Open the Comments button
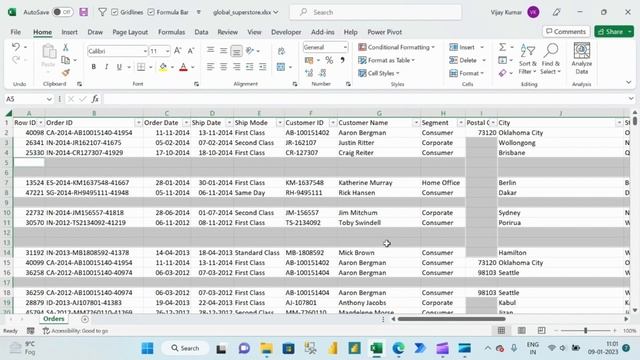Viewport: 640px width, 360px height. (566, 31)
